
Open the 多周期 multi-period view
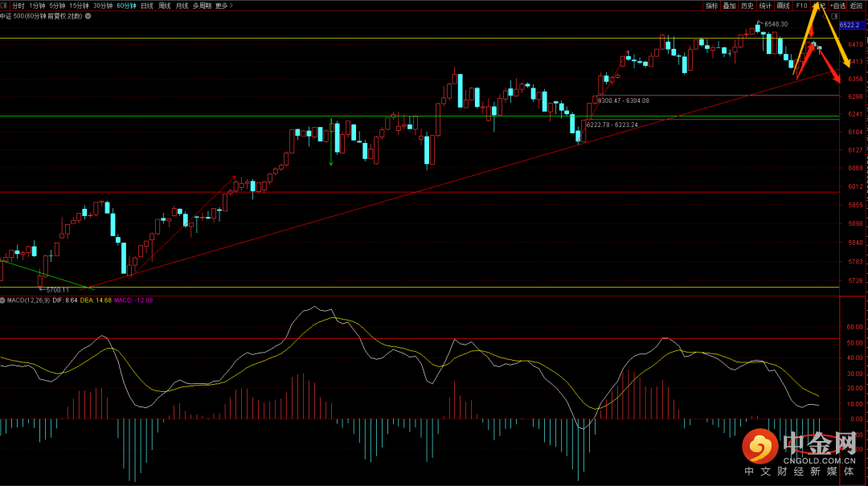202,6
